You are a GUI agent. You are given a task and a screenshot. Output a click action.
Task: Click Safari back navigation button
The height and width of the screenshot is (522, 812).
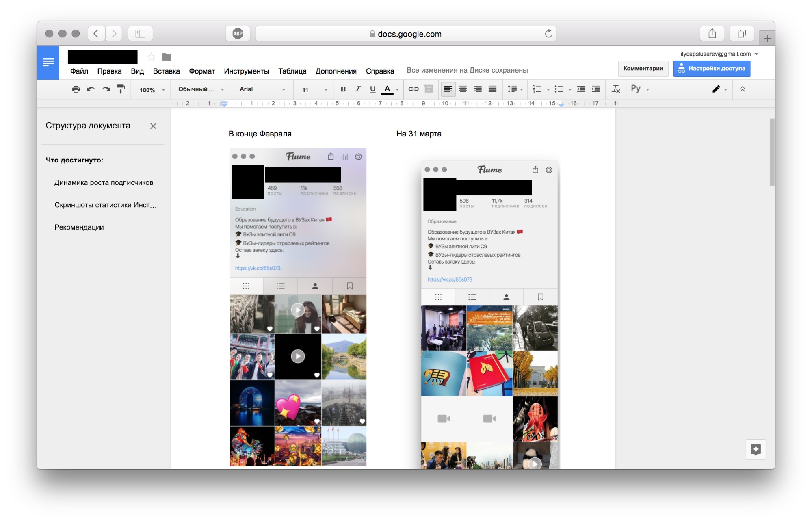(x=96, y=33)
